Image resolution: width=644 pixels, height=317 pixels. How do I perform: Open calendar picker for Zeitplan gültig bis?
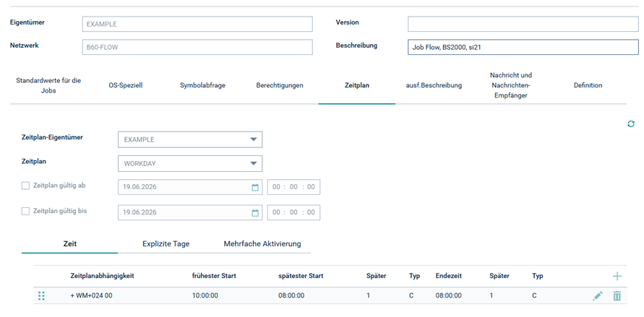pyautogui.click(x=255, y=212)
